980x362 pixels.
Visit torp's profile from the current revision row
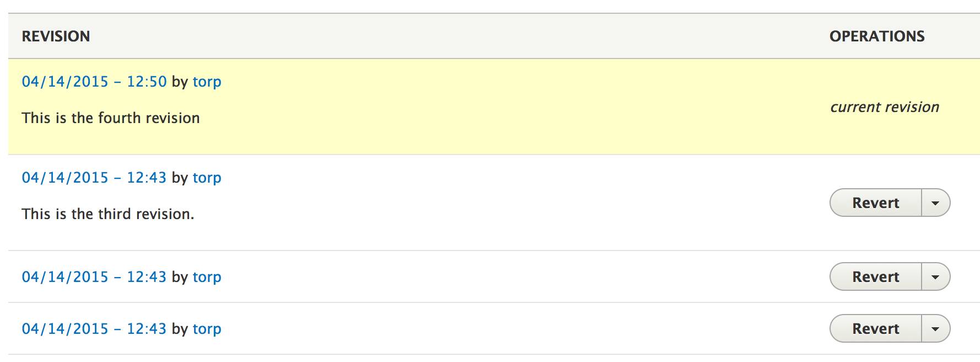point(207,81)
